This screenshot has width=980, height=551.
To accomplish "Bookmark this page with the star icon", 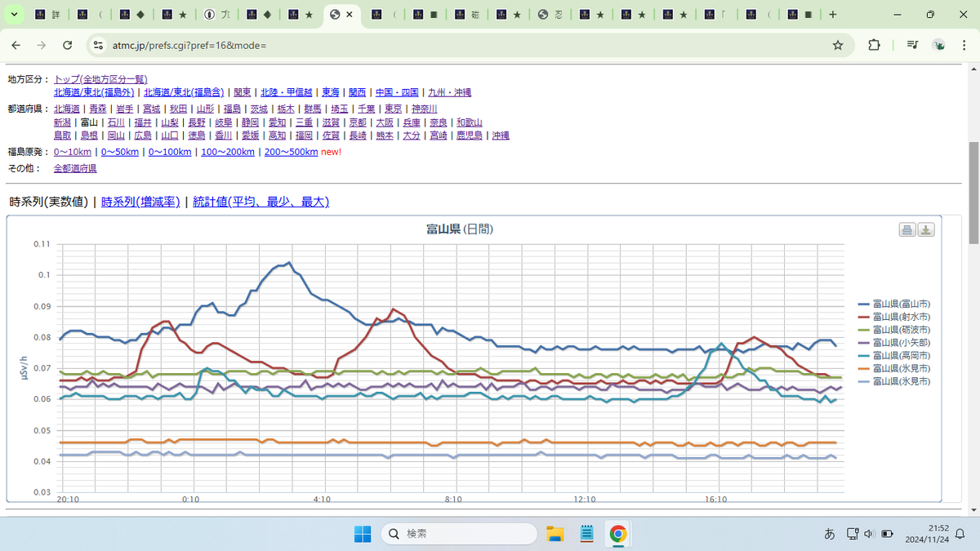I will [x=838, y=45].
